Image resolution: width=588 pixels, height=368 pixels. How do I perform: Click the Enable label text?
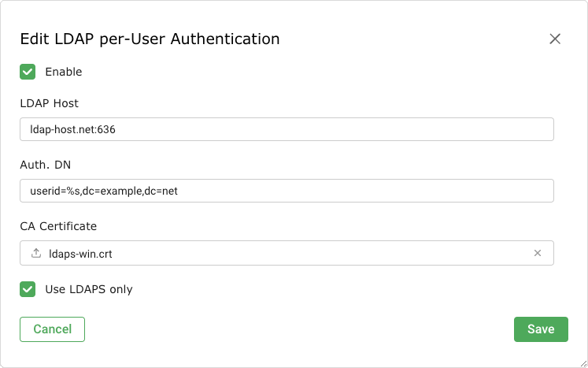pyautogui.click(x=64, y=72)
